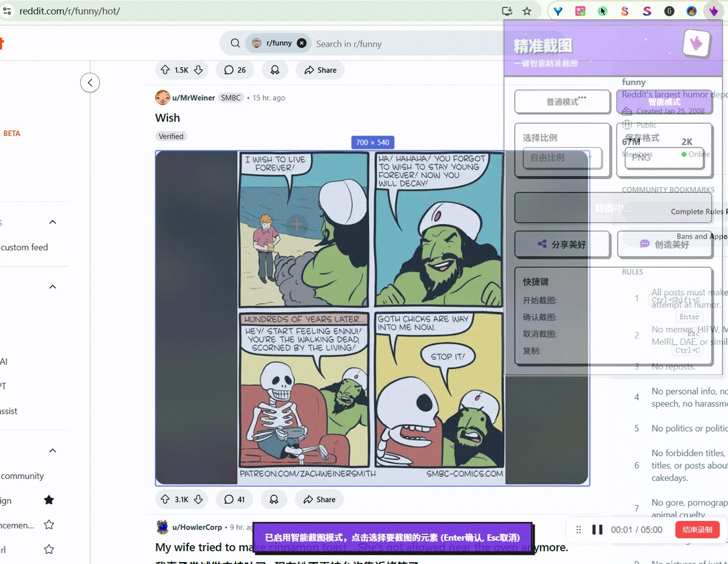Pause the screen recording
Viewport: 728px width, 564px height.
(597, 529)
